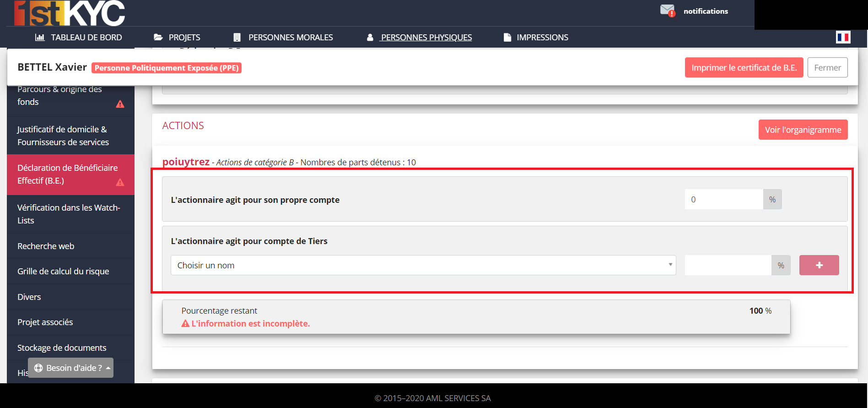Click the third-party percentage input field
Viewport: 868px width, 408px height.
(x=728, y=265)
